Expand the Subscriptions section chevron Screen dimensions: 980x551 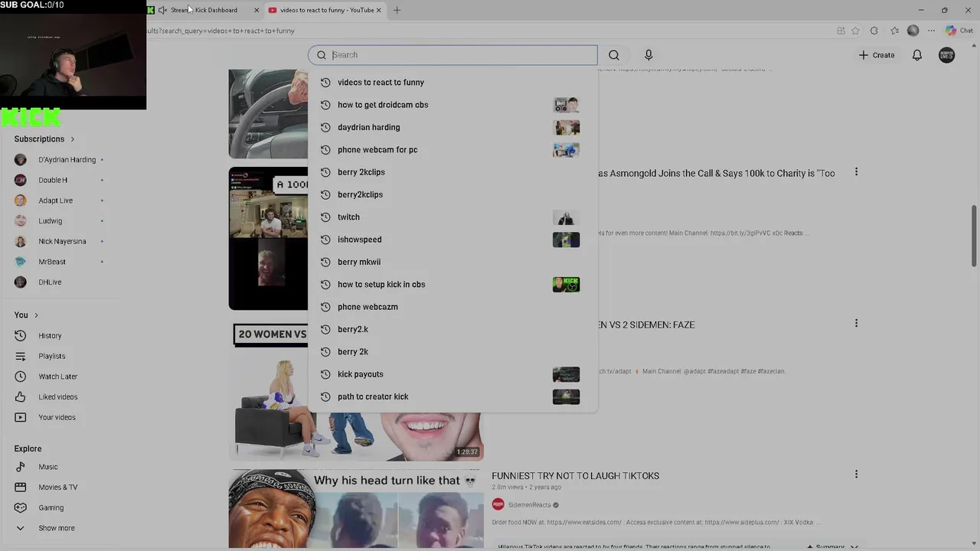tap(73, 139)
